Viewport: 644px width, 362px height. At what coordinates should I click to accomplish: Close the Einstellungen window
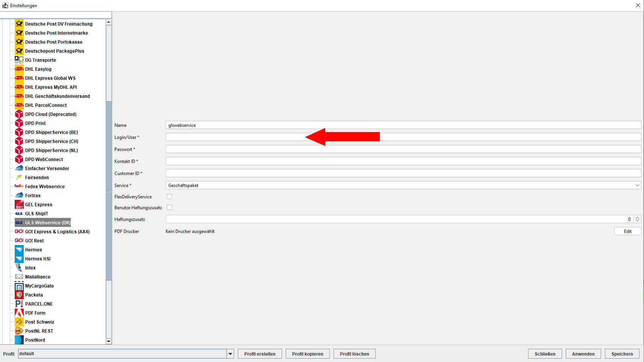tap(638, 5)
